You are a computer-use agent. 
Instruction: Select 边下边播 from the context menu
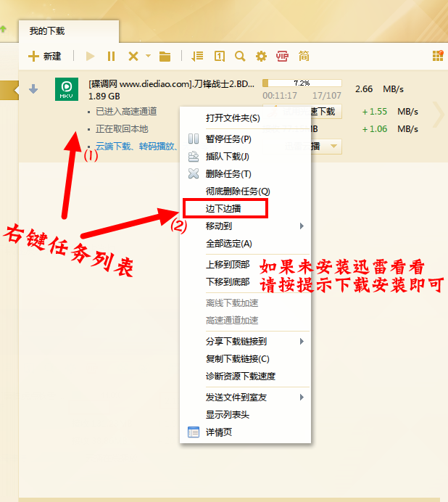coord(225,209)
